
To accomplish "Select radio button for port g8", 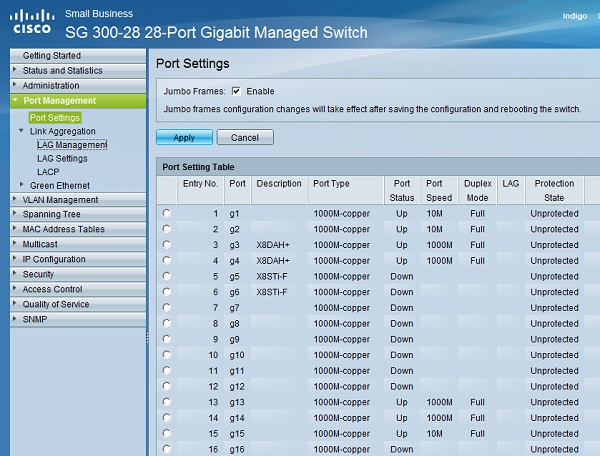I will point(166,323).
